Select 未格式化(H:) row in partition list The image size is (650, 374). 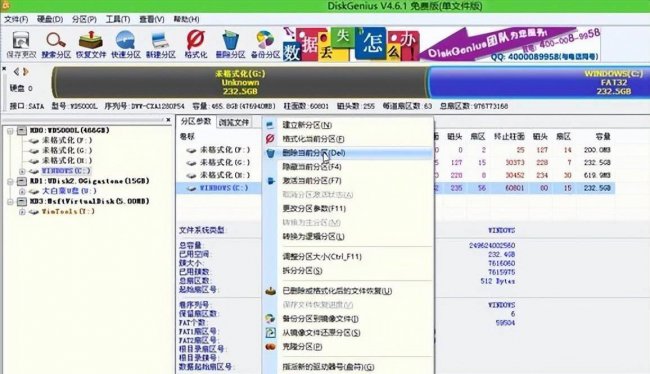225,175
